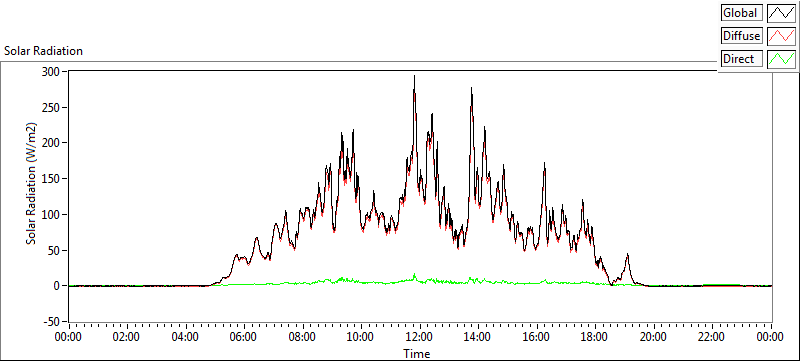Click the 20:00 time axis label
The width and height of the screenshot is (800, 361).
[x=654, y=337]
